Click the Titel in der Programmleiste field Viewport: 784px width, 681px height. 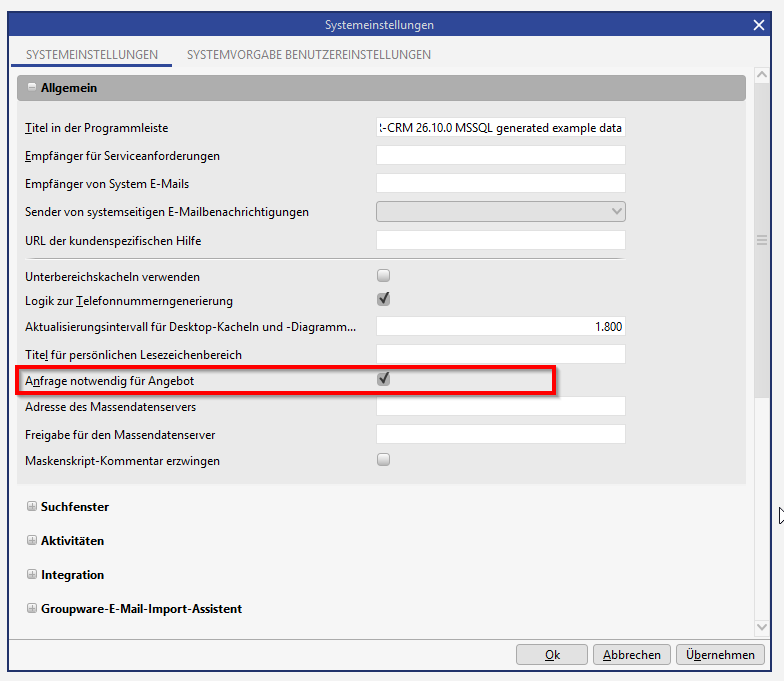(500, 128)
